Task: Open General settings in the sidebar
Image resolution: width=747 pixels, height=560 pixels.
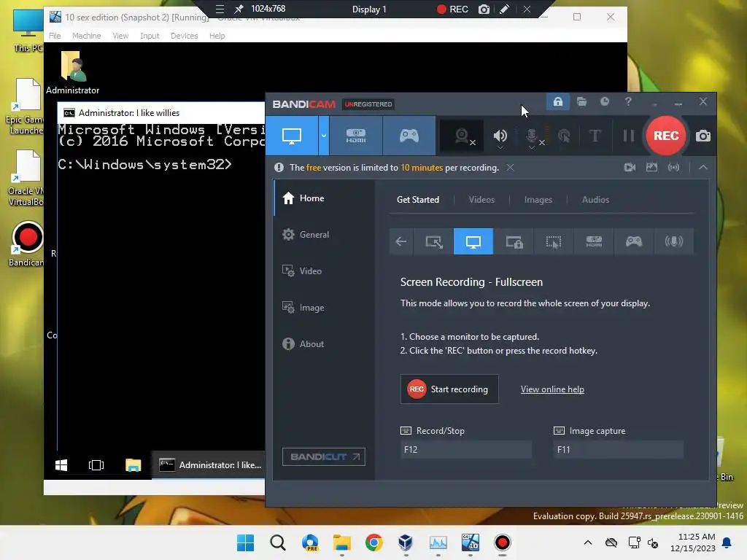Action: point(324,234)
